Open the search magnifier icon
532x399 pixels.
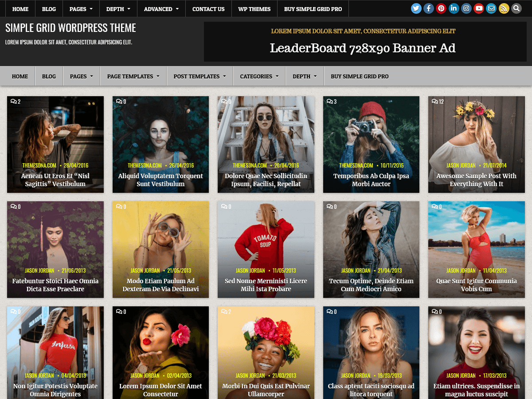pyautogui.click(x=516, y=8)
